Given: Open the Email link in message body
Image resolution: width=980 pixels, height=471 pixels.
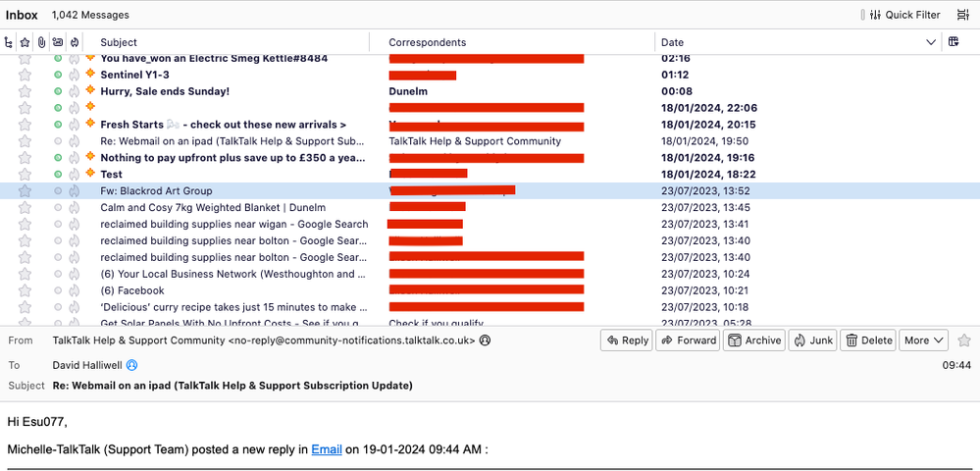Looking at the screenshot, I should [x=327, y=449].
